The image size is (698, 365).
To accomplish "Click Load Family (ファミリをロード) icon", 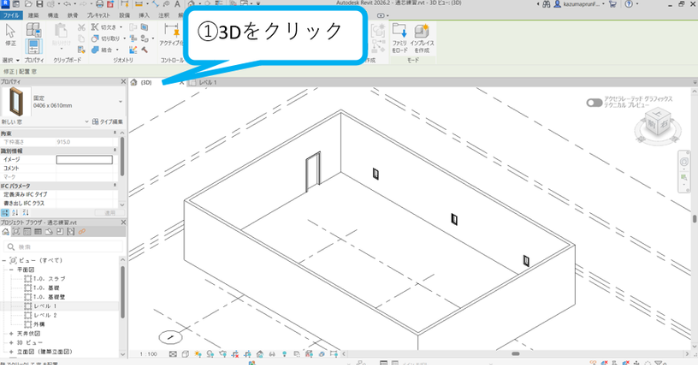I will click(x=399, y=31).
